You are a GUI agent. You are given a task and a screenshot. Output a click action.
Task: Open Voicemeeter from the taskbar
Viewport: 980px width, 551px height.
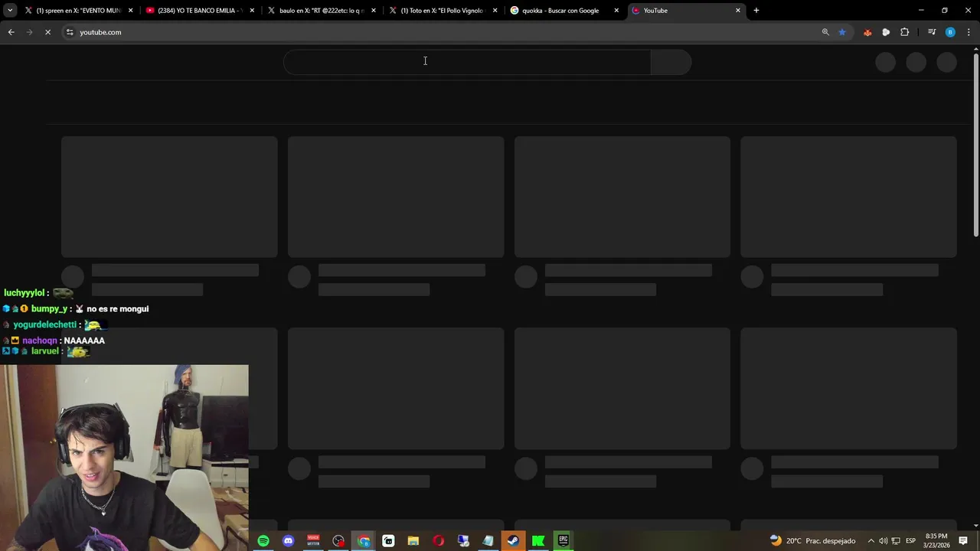click(x=313, y=541)
